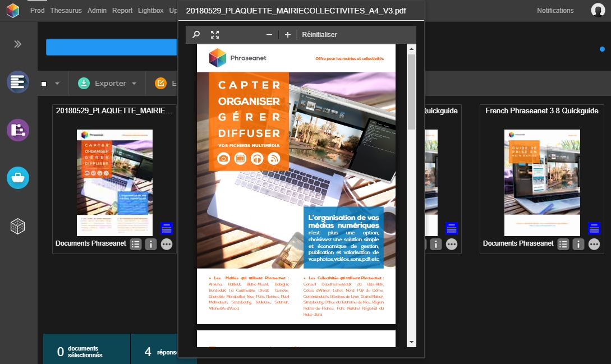Image resolution: width=611 pixels, height=364 pixels.
Task: Zoom in with the plus button
Action: (288, 35)
